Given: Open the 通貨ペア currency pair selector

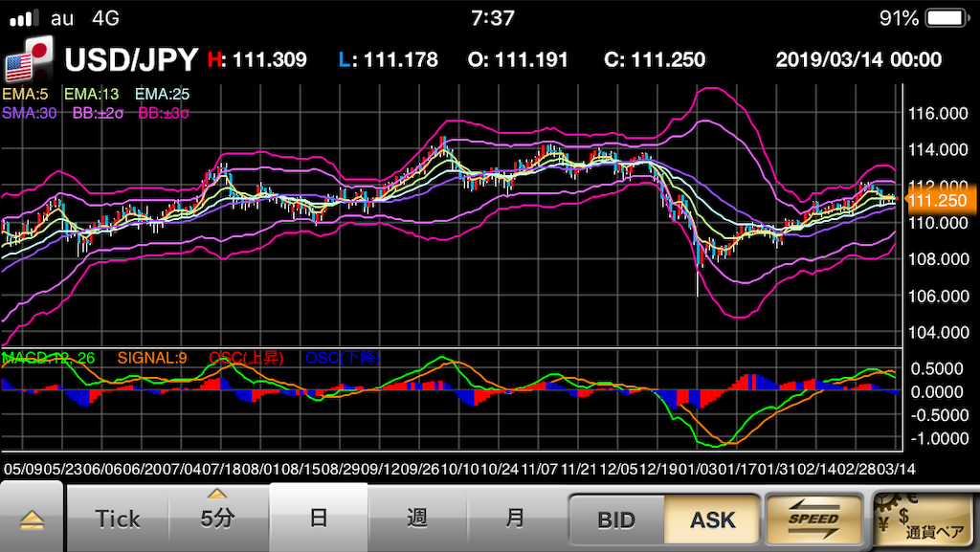Looking at the screenshot, I should coord(924,519).
